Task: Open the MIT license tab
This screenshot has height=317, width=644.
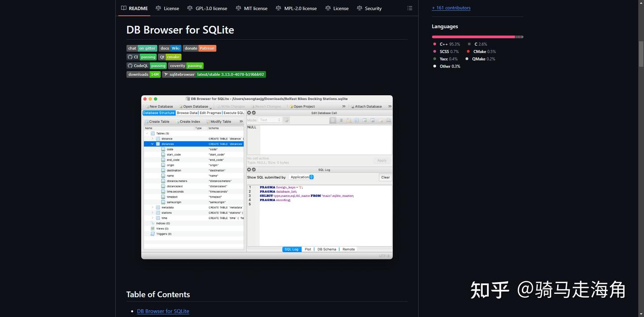Action: (251, 8)
